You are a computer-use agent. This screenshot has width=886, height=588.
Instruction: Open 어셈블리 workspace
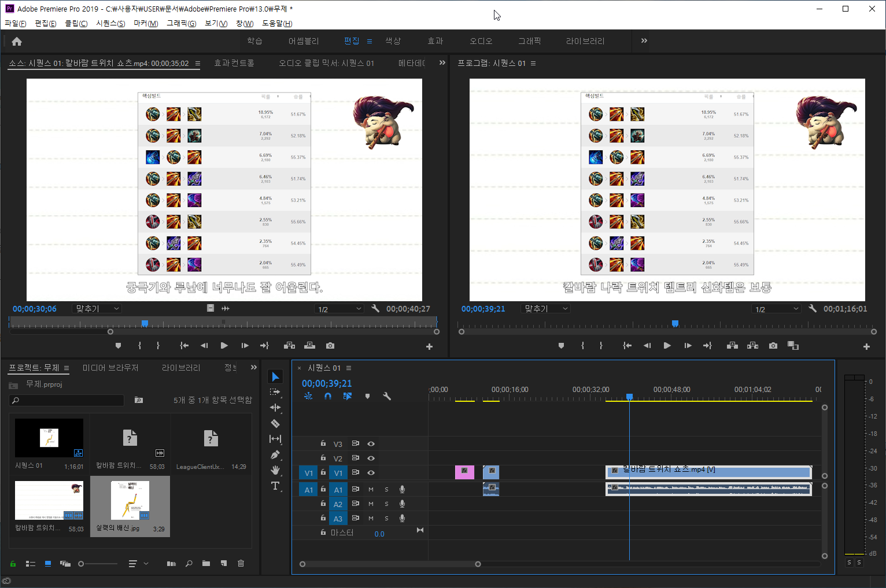tap(304, 41)
